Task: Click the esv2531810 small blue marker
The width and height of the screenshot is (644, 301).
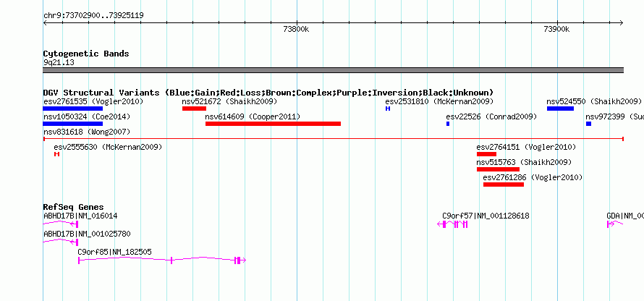Action: pos(388,109)
